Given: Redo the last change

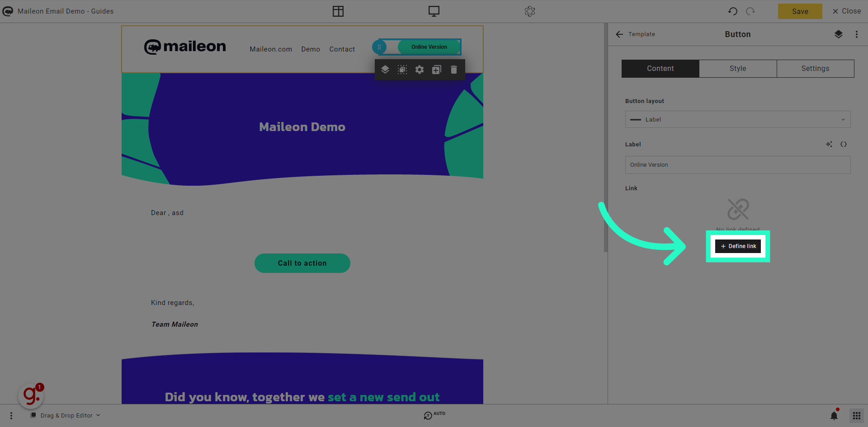Looking at the screenshot, I should tap(750, 11).
